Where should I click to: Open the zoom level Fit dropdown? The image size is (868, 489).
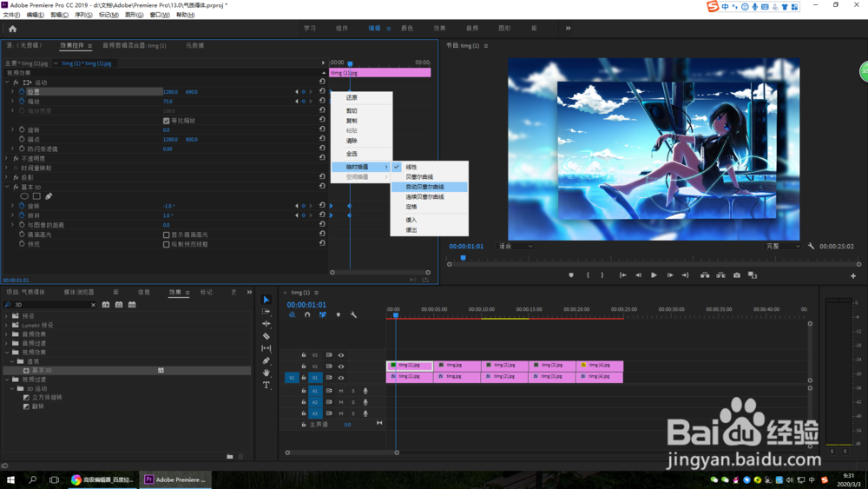coord(515,246)
